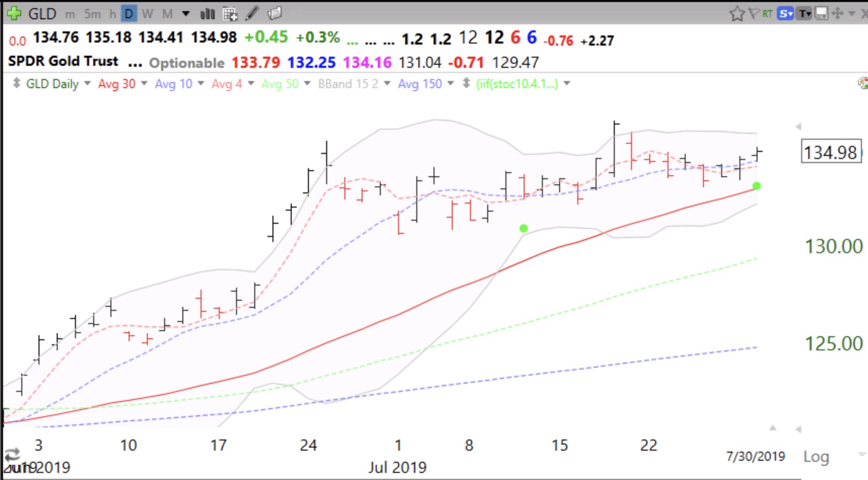Click the green plus add-chart icon
This screenshot has height=480, width=868.
pos(14,13)
